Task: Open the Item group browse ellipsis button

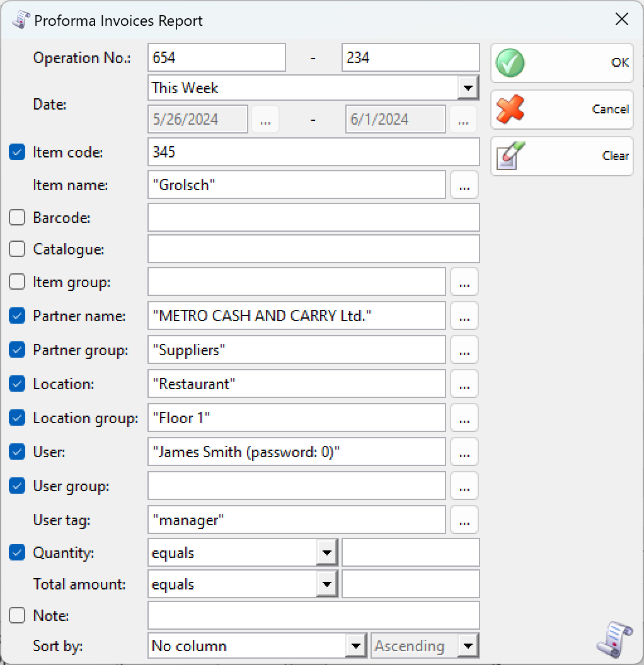Action: coord(464,282)
